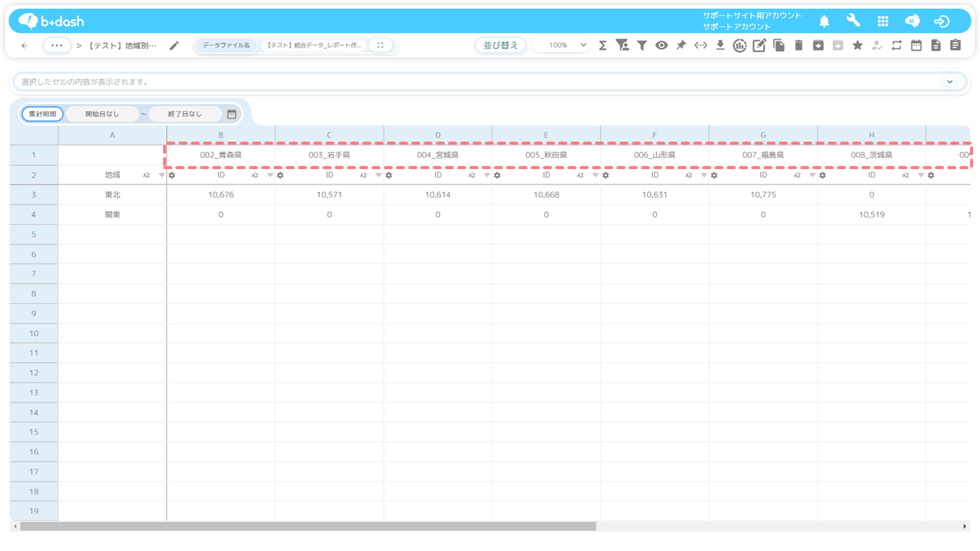Screen dimensions: 980x551
Task: Open filter menu for column E ID
Action: click(x=596, y=175)
